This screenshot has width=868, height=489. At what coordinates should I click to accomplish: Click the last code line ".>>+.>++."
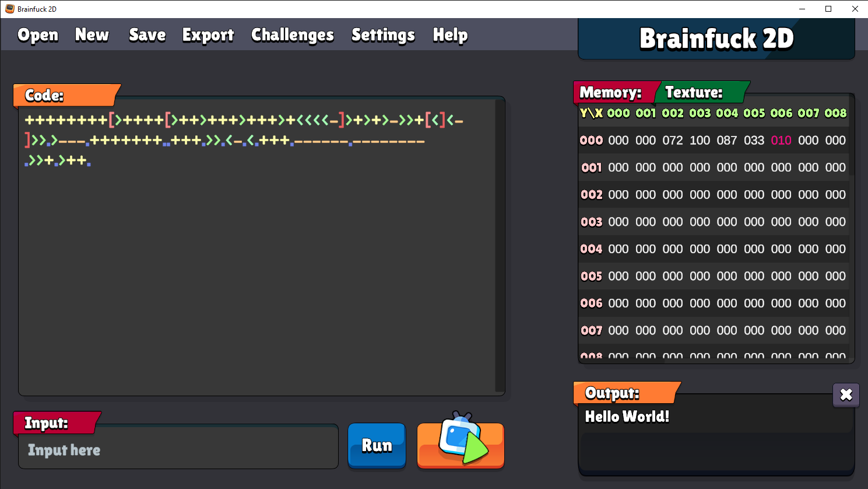pos(58,160)
